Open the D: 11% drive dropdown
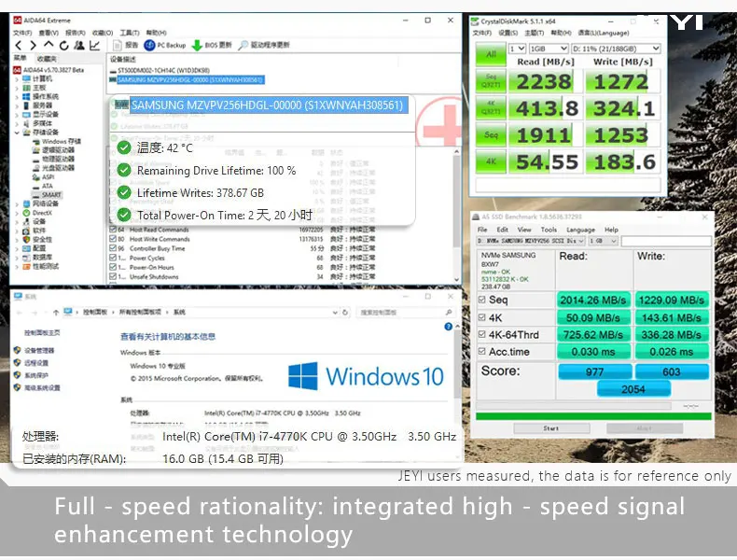Image resolution: width=737 pixels, height=560 pixels. (x=617, y=49)
